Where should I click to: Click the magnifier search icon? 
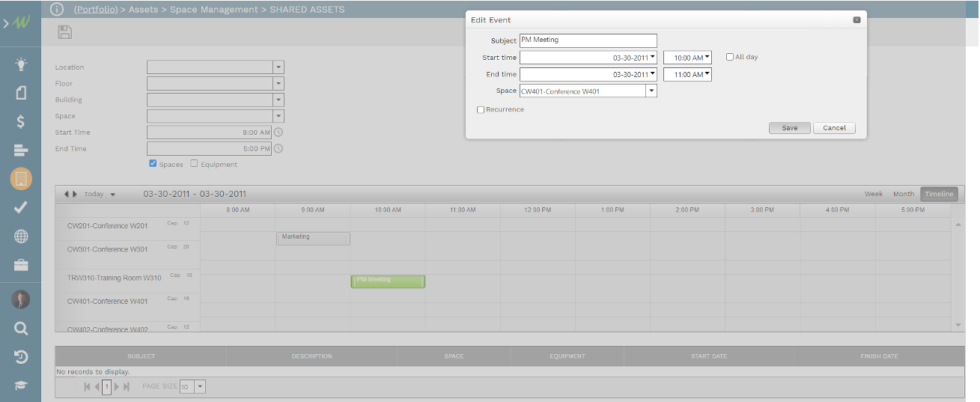pyautogui.click(x=21, y=328)
